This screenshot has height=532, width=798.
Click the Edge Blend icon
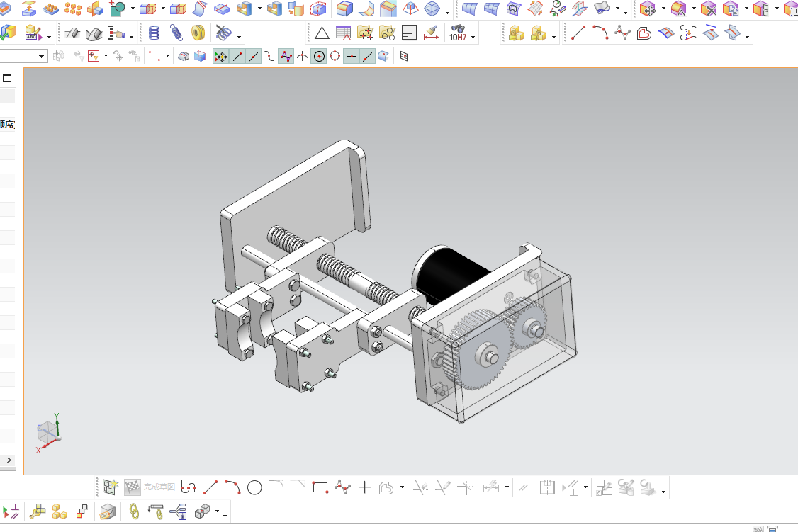pyautogui.click(x=344, y=8)
